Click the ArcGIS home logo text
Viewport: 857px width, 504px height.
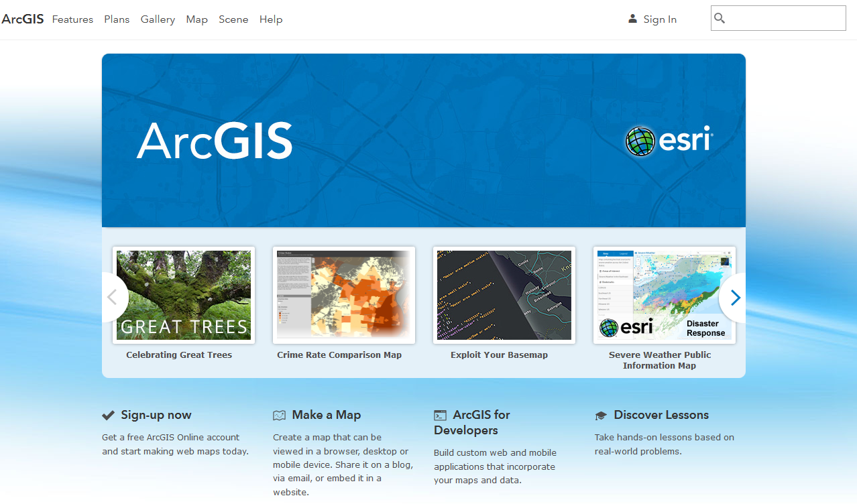(x=23, y=19)
